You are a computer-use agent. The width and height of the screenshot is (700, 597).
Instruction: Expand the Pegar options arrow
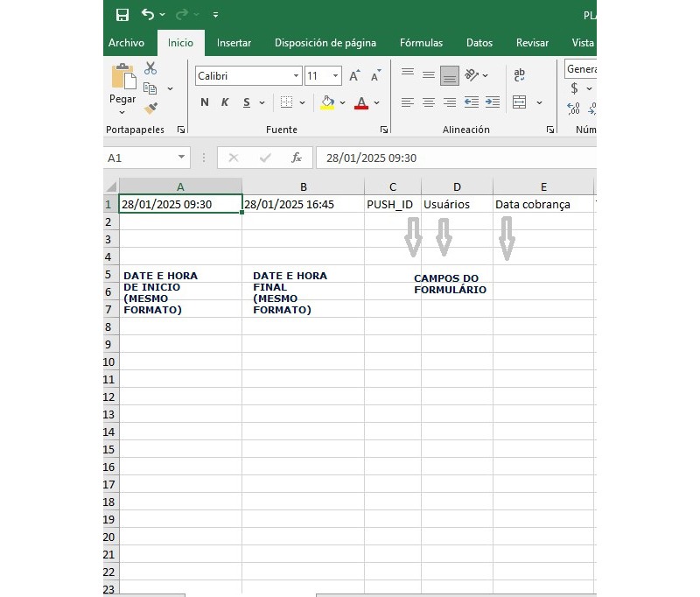click(x=122, y=113)
